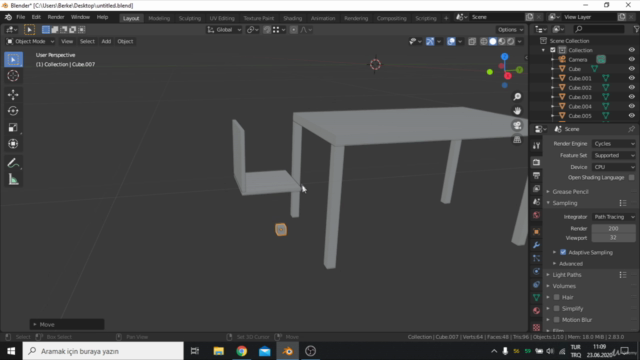Switch to solid viewport shading

[493, 41]
